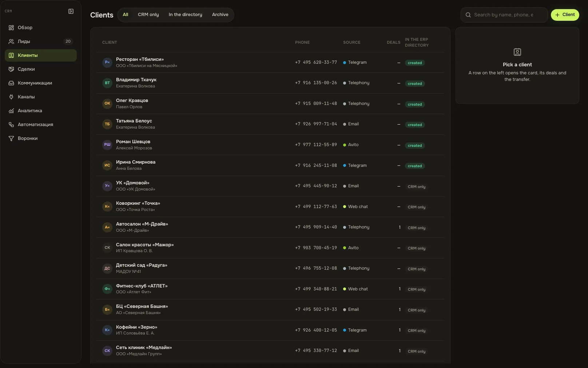The width and height of the screenshot is (588, 368).
Task: Add a new client with + Client
Action: [x=565, y=15]
